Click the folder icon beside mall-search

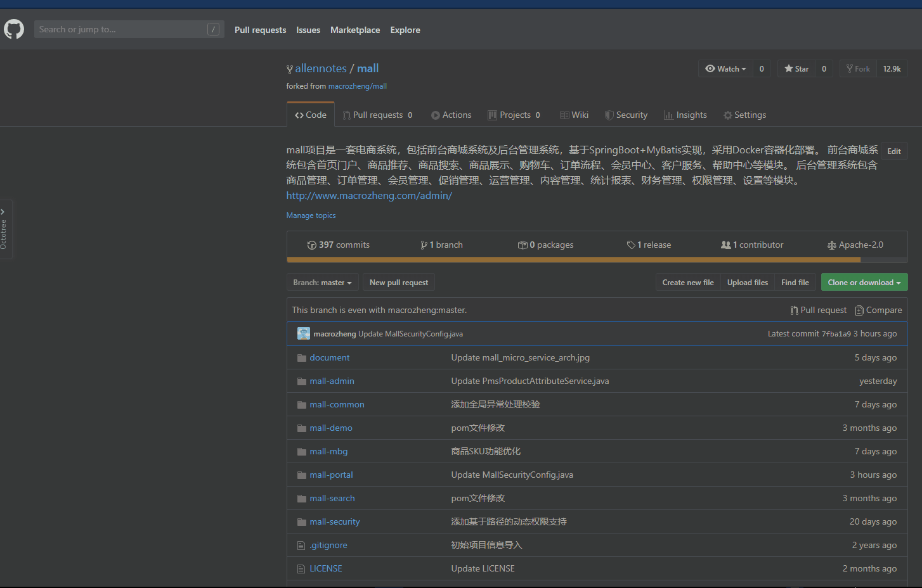[302, 499]
